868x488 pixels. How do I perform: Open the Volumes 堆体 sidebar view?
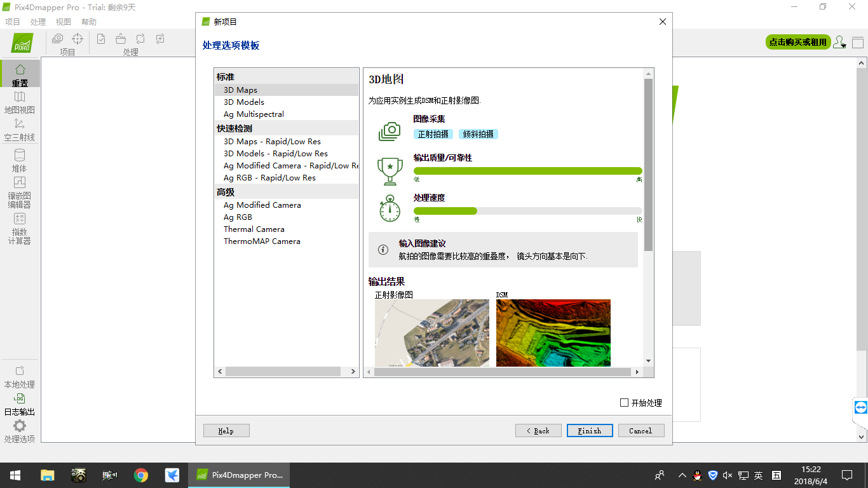coord(20,160)
